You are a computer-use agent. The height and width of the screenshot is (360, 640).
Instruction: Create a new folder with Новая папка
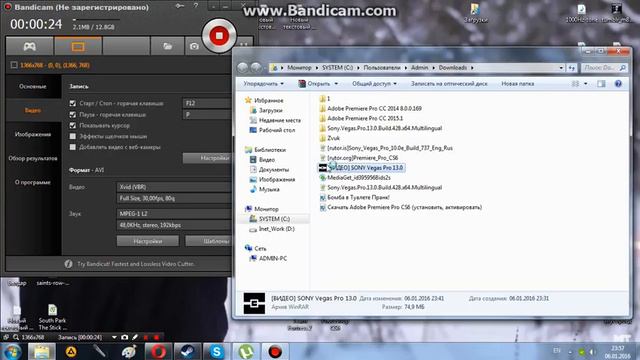click(x=518, y=84)
